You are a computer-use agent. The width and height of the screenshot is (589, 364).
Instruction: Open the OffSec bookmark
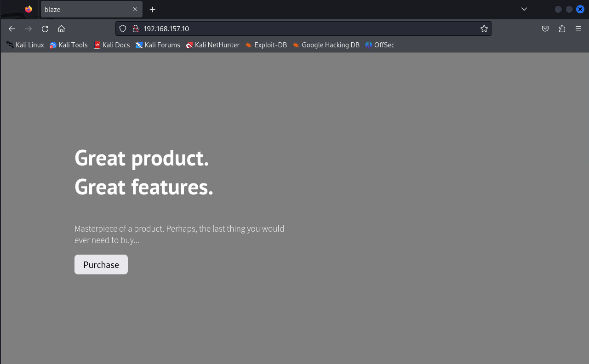click(x=380, y=45)
